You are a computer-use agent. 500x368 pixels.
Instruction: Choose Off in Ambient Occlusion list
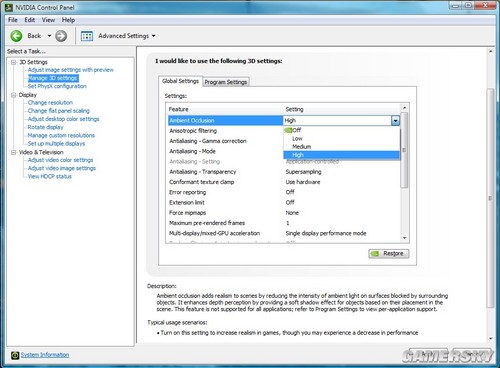pyautogui.click(x=341, y=130)
